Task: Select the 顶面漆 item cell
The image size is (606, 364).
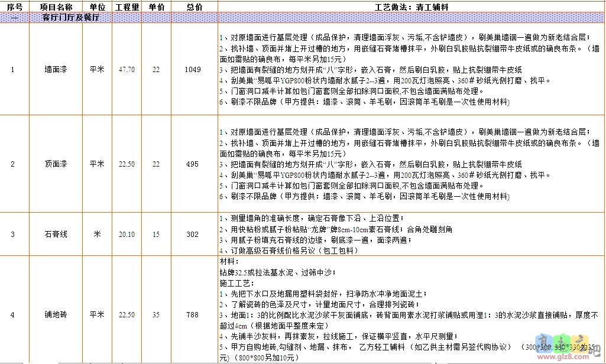Action: (56, 164)
